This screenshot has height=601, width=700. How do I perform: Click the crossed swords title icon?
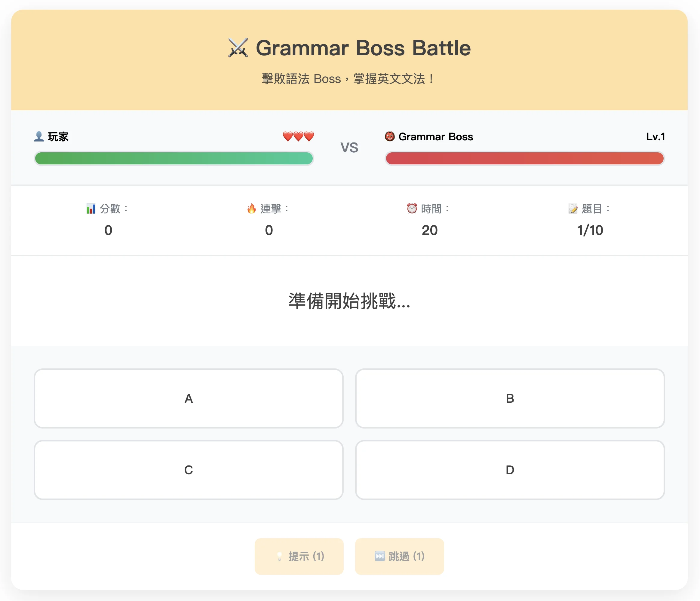point(238,48)
